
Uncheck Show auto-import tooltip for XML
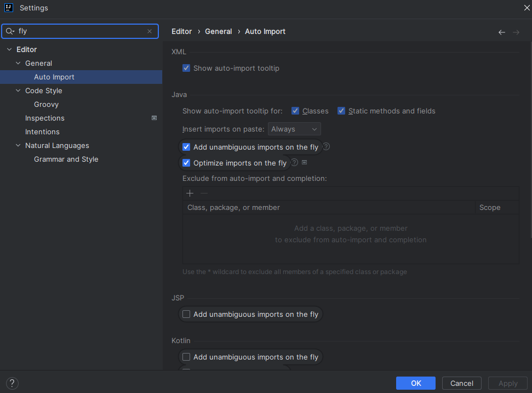click(x=186, y=69)
